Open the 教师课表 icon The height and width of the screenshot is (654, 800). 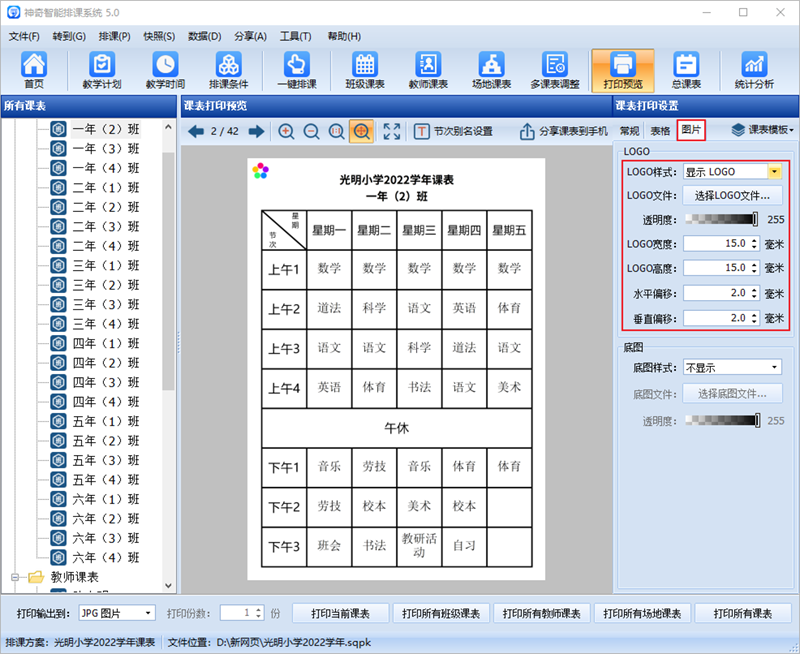(428, 70)
